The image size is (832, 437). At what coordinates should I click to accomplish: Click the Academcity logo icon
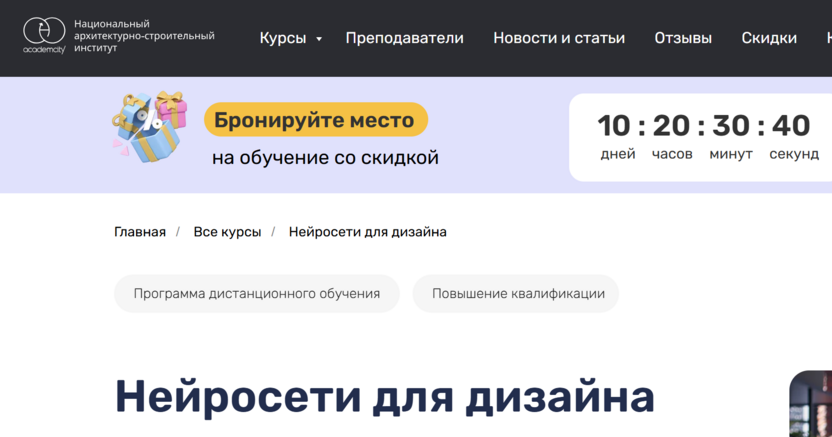pyautogui.click(x=44, y=36)
